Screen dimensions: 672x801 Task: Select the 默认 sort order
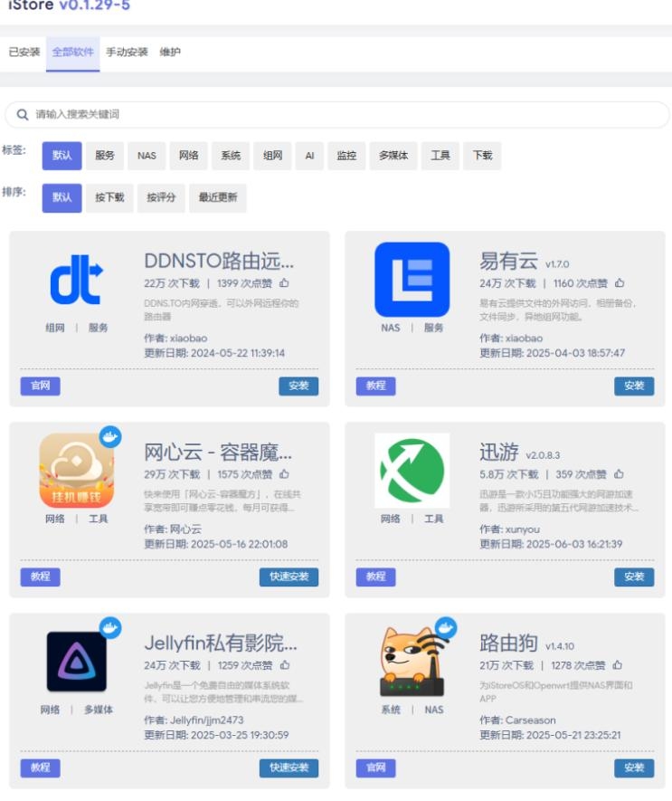[62, 197]
